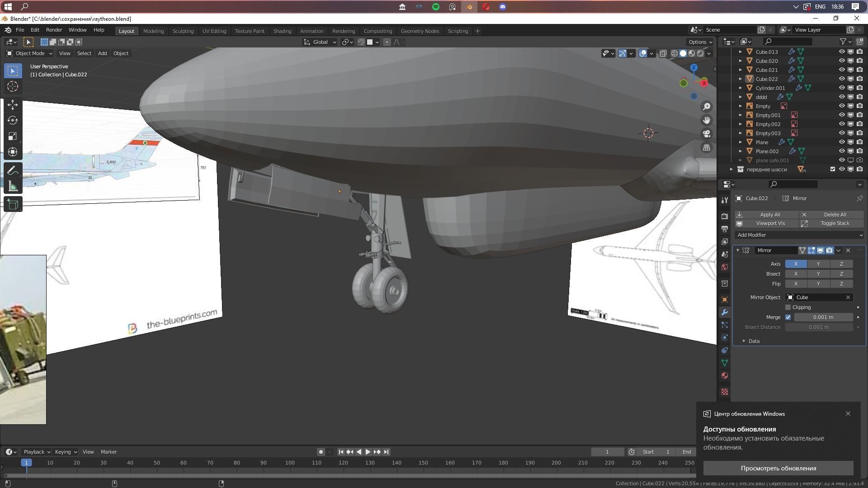Click the Toggle Stack button
Screen dimensions: 868x488
pyautogui.click(x=832, y=223)
